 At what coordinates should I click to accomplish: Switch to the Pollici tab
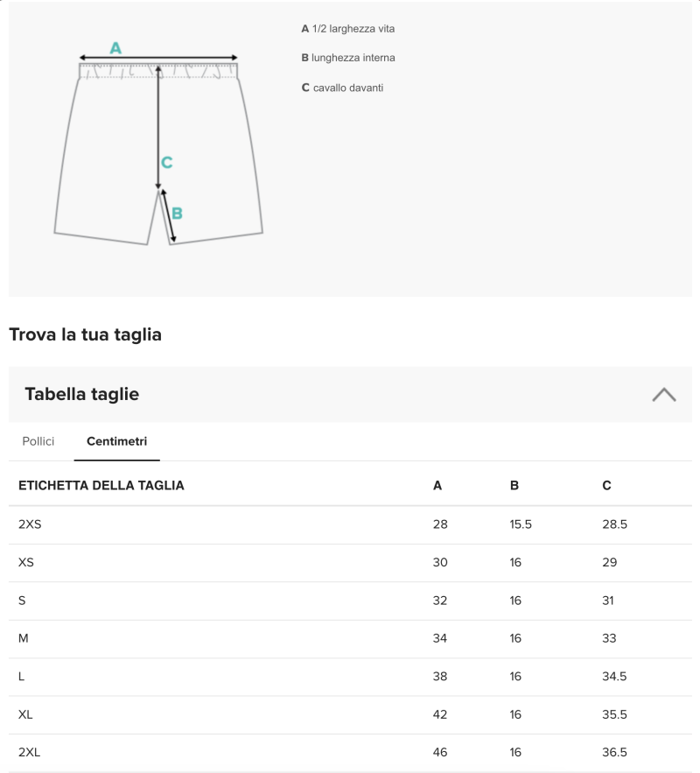[x=38, y=441]
